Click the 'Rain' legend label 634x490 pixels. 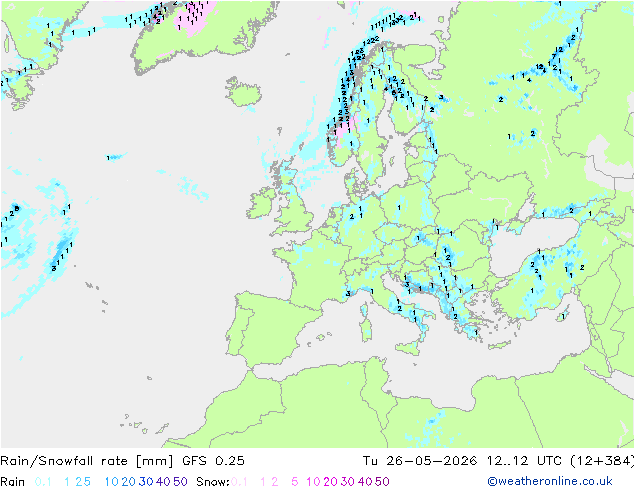(x=13, y=482)
